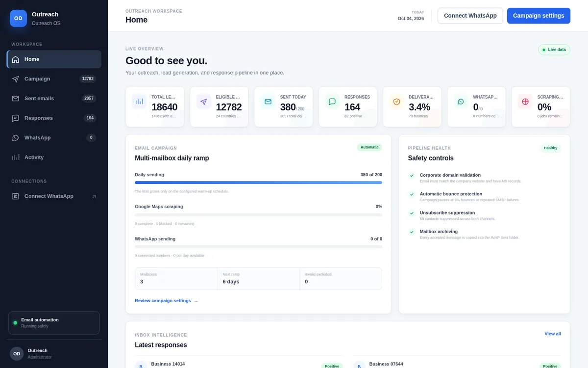Open Campaign settings button

539,16
